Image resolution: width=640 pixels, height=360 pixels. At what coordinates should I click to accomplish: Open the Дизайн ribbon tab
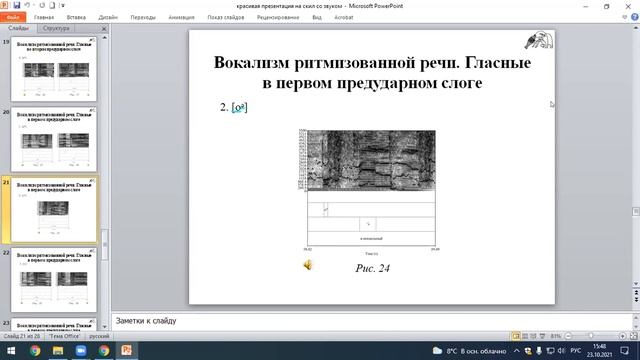tap(108, 18)
